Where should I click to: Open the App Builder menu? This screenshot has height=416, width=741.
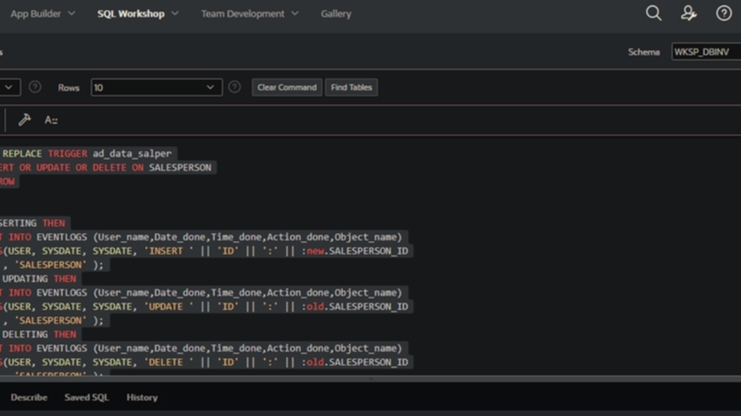point(43,14)
